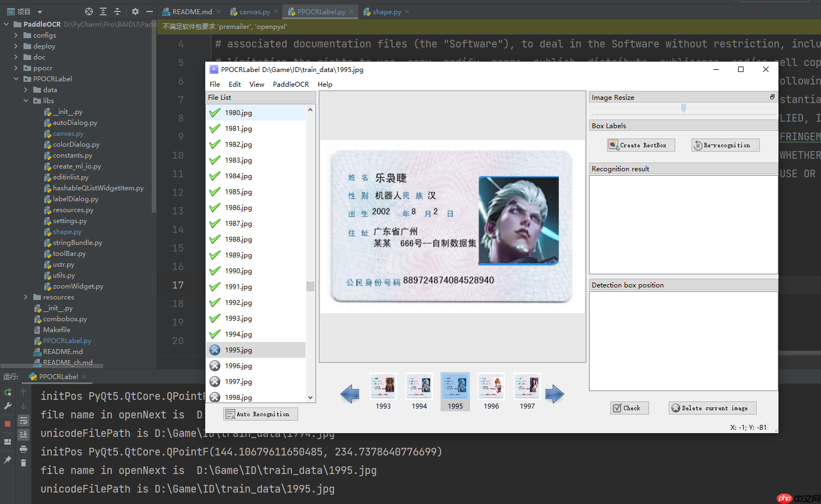Viewport: 821px width, 504px height.
Task: Collapse the libs folder
Action: click(26, 101)
